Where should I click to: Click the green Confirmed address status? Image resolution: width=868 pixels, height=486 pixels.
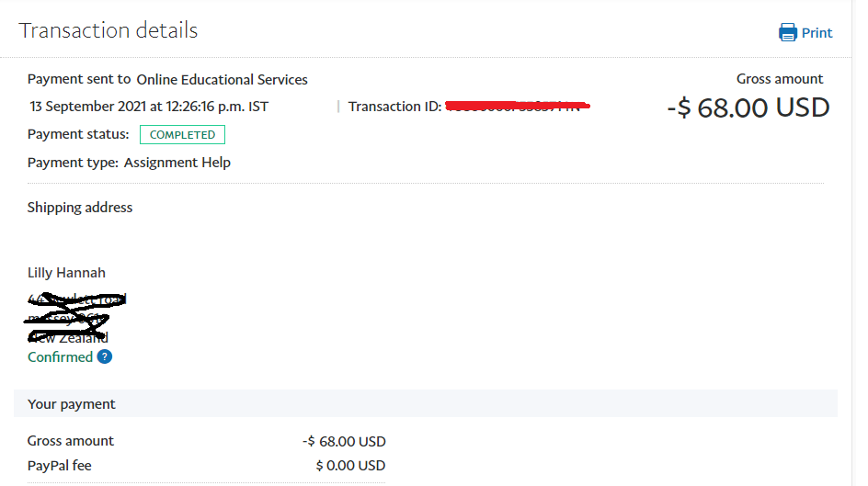[61, 356]
